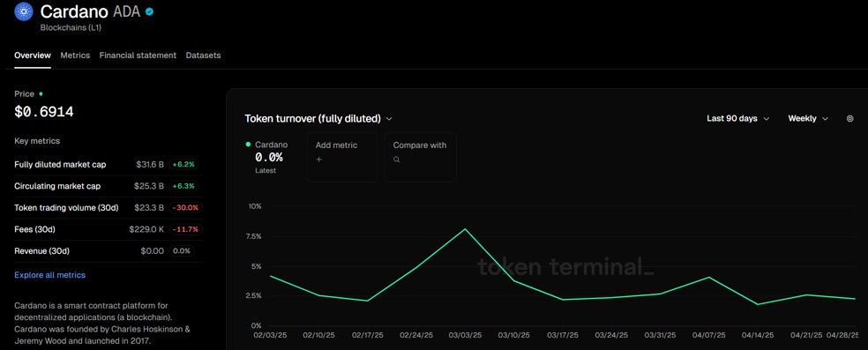
Task: Click the green live dot beside Price
Action: [x=41, y=94]
